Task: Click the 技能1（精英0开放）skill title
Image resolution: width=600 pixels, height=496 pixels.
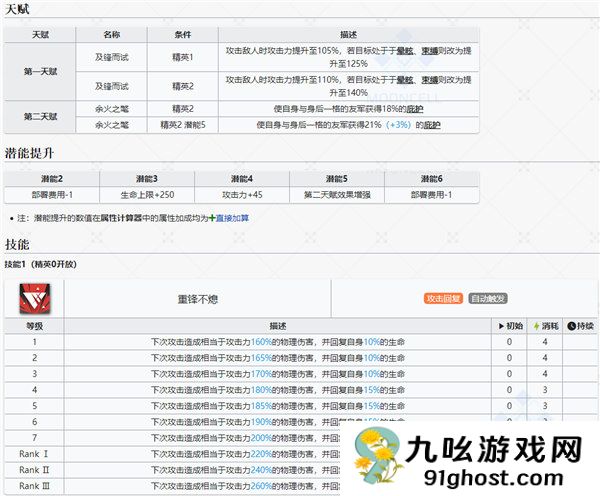Action: 40,264
